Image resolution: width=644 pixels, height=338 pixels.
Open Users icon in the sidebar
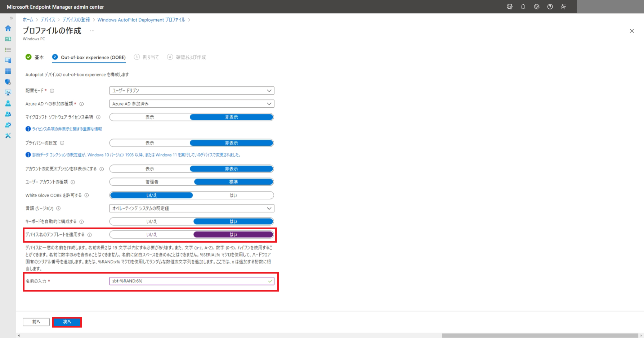click(8, 103)
